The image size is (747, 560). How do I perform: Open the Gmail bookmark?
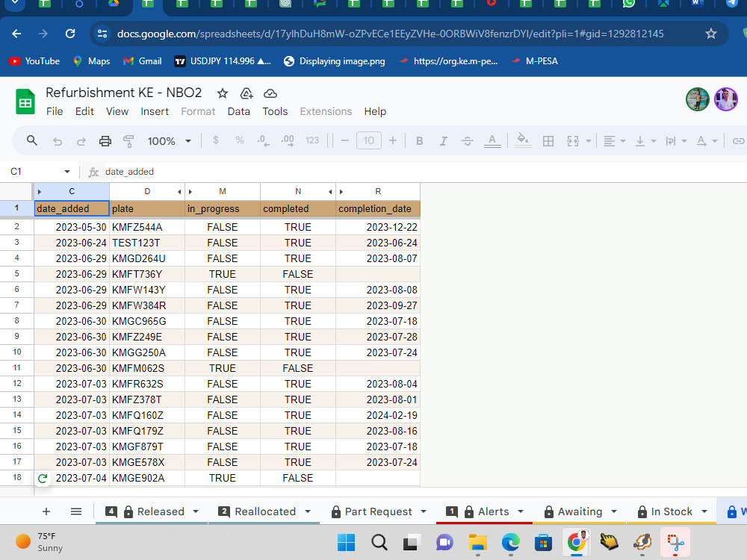click(x=143, y=61)
